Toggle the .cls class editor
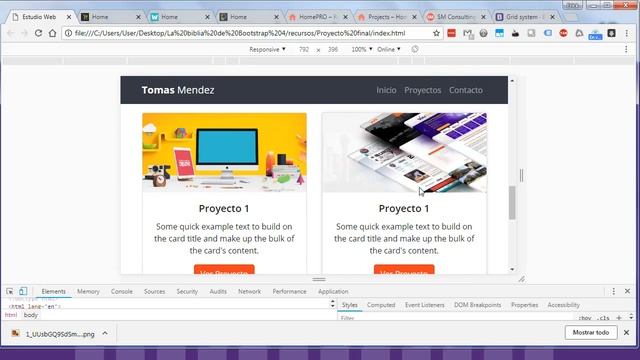The image size is (640, 360). 603,318
